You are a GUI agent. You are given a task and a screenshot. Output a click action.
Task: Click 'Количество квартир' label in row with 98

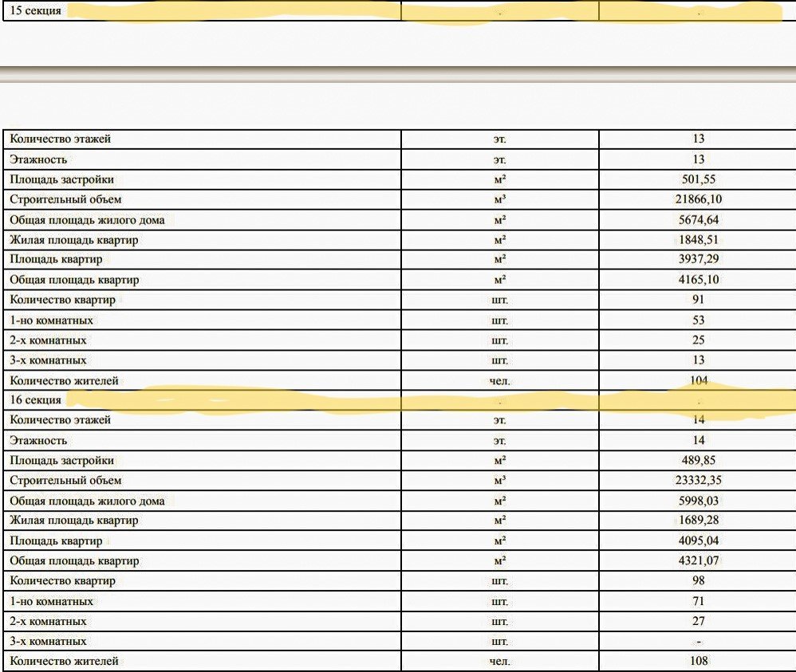point(62,581)
